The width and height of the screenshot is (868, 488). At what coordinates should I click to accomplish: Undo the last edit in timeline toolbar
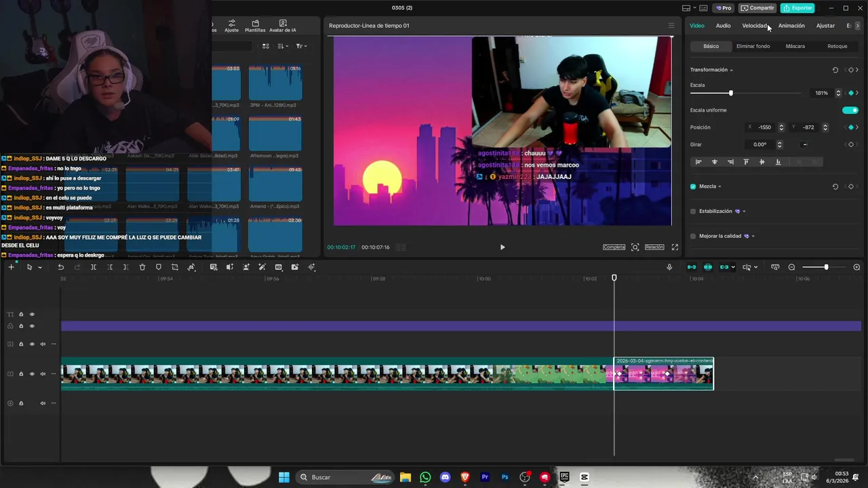pyautogui.click(x=61, y=267)
